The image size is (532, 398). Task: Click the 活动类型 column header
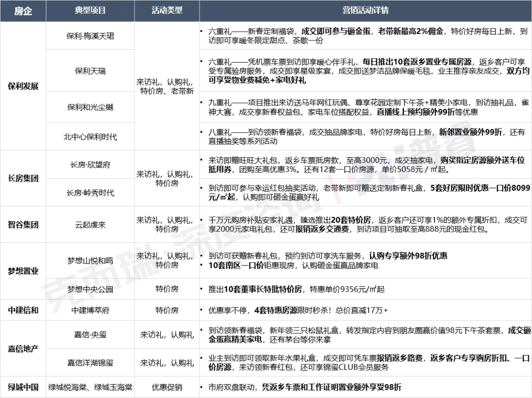(x=167, y=10)
